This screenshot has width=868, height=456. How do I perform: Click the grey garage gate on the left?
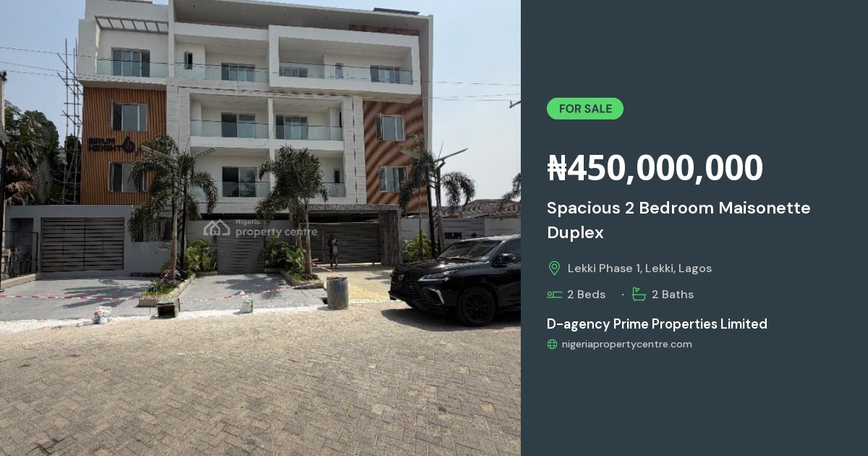(82, 245)
